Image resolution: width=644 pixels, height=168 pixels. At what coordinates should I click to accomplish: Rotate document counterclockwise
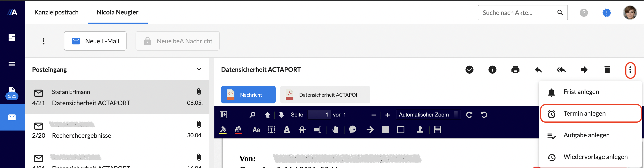tap(484, 114)
